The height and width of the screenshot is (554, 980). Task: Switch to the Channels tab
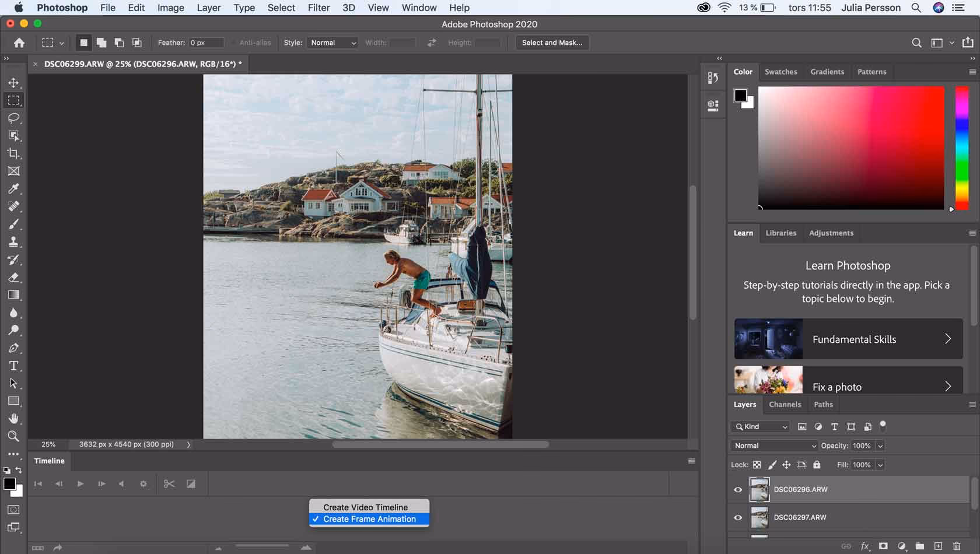point(785,404)
